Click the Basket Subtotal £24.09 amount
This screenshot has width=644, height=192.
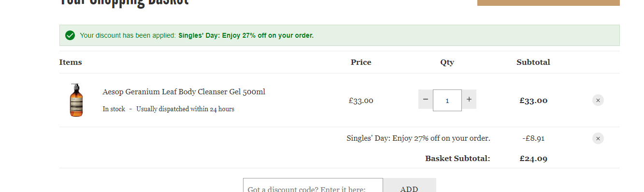click(533, 159)
